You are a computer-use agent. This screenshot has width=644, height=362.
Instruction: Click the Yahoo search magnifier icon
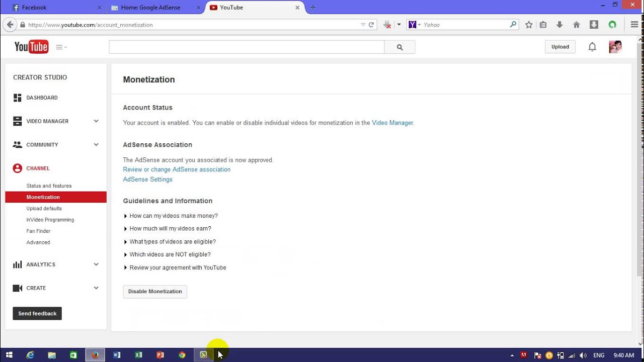coord(513,24)
